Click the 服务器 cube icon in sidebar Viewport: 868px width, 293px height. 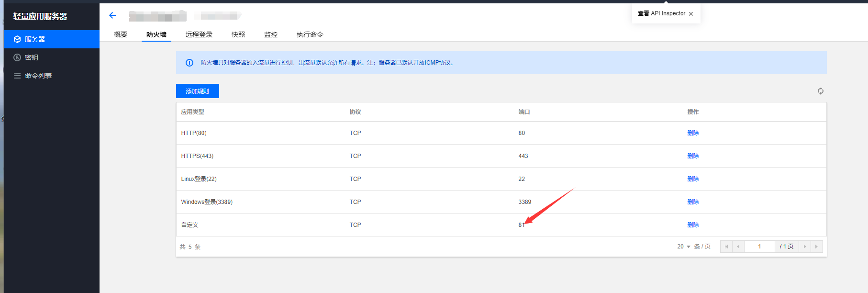(x=17, y=39)
